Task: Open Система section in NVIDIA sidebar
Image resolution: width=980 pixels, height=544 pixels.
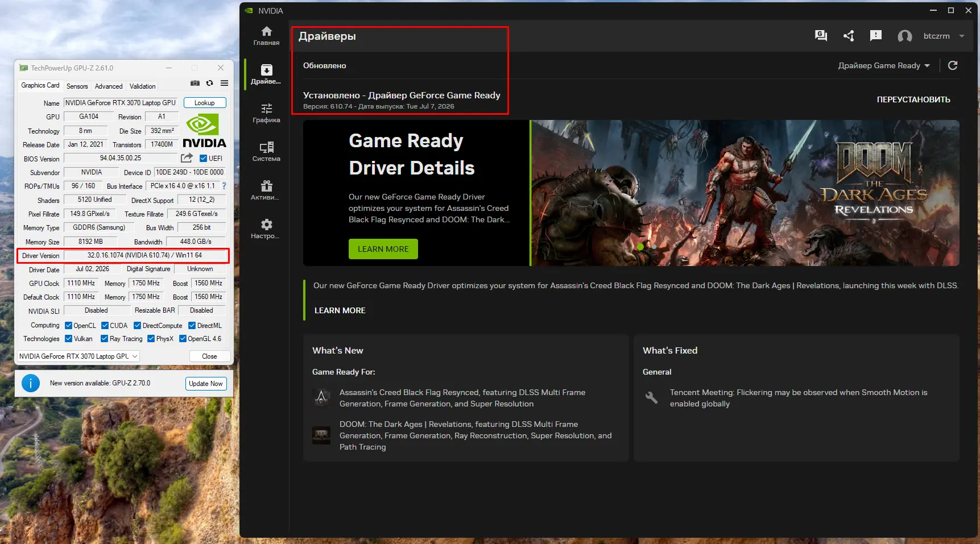Action: (266, 151)
